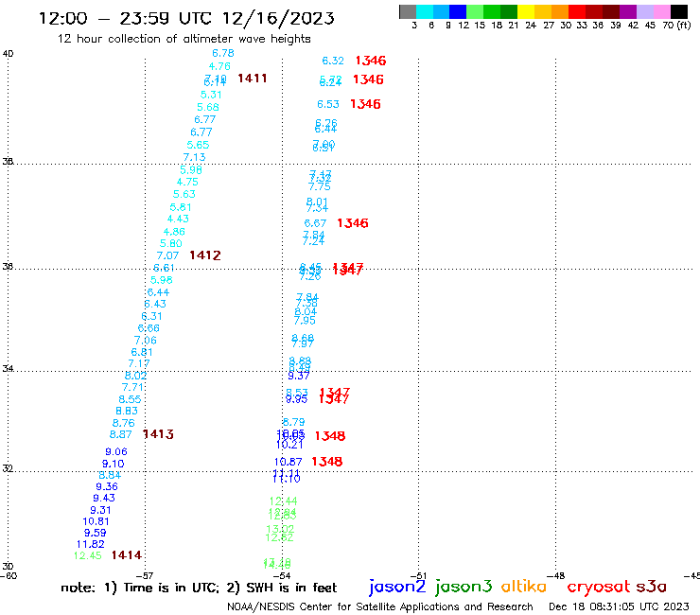Viewport: 700px width, 615px height.
Task: Click the "24" label under the color scale
Action: (x=531, y=25)
